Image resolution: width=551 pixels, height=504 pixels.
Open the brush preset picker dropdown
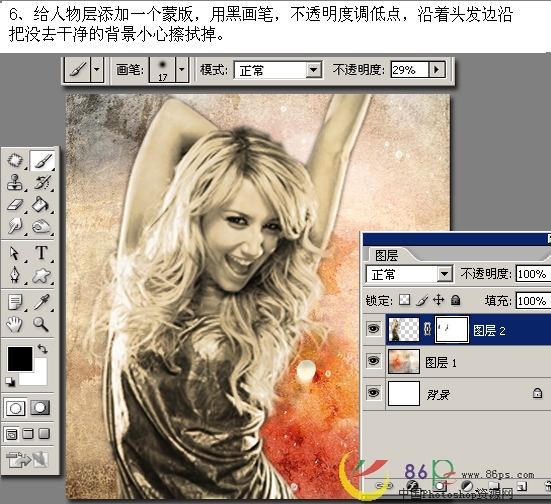click(x=182, y=70)
